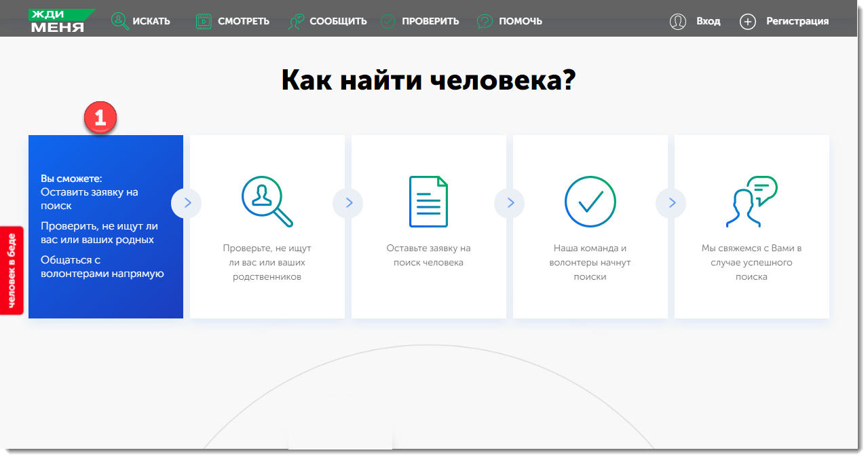This screenshot has height=459, width=868.
Task: Click the icon beside СООБЩИТЬ
Action: click(296, 22)
